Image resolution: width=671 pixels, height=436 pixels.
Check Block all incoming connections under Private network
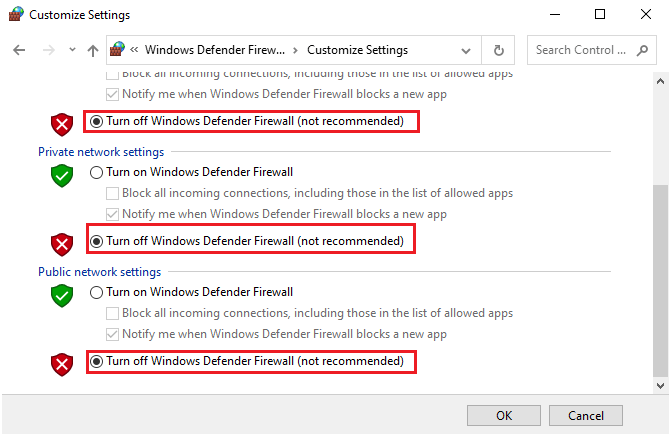pos(112,193)
